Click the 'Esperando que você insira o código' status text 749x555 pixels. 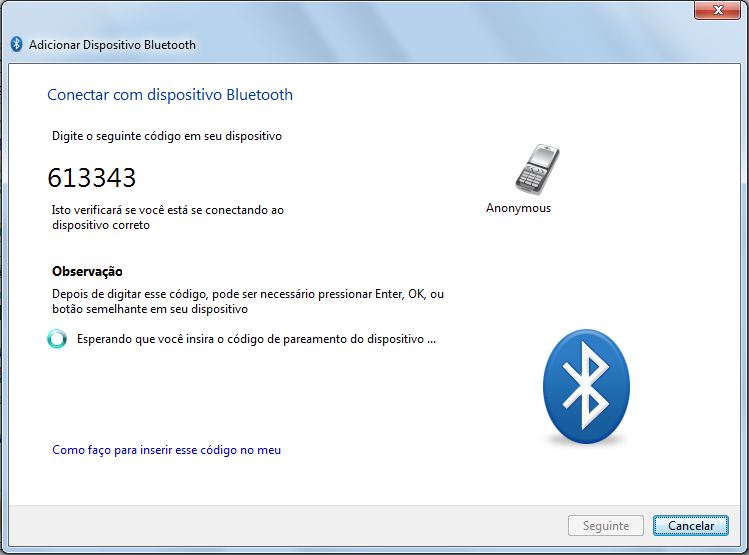coord(257,339)
